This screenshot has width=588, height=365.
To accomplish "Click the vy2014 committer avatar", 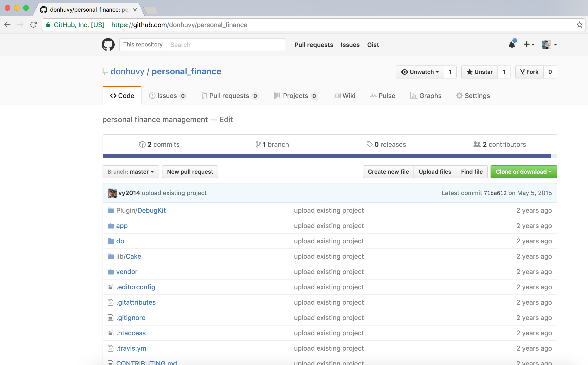I will (x=112, y=193).
